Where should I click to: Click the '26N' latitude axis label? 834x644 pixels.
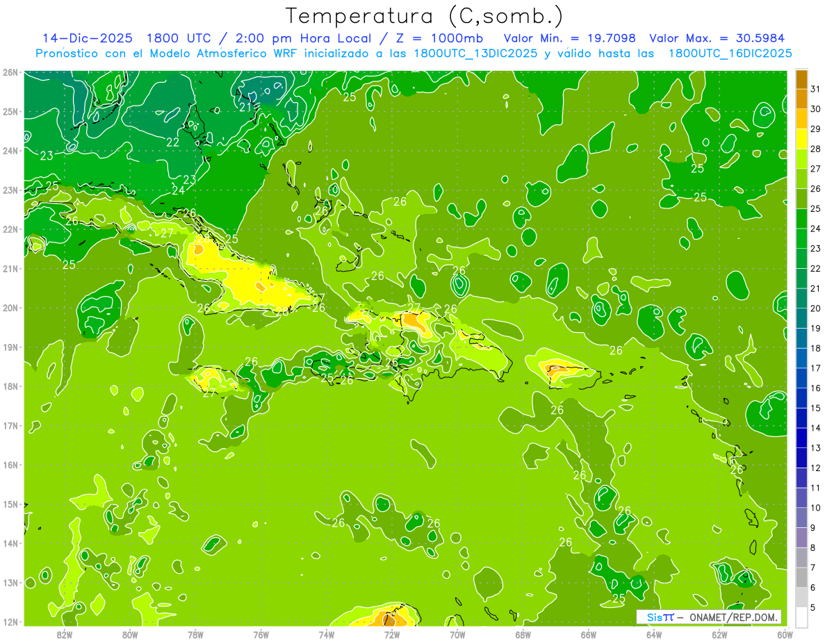coord(10,72)
